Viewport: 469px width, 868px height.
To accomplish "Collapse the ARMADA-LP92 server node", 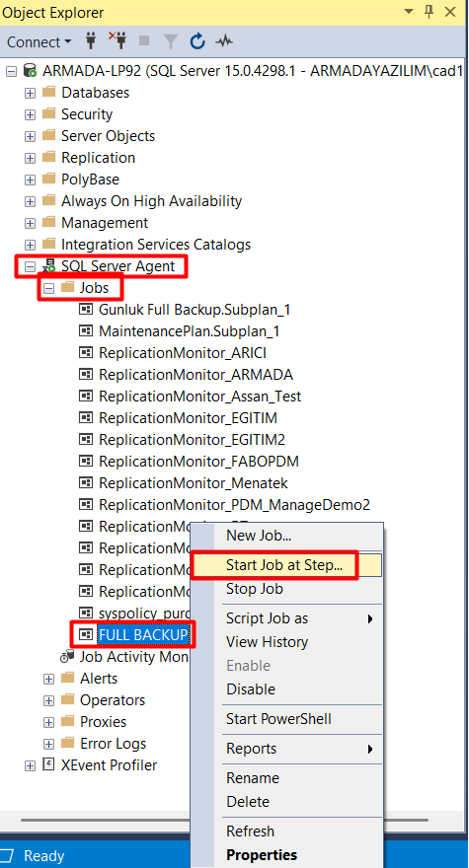I will [x=12, y=71].
